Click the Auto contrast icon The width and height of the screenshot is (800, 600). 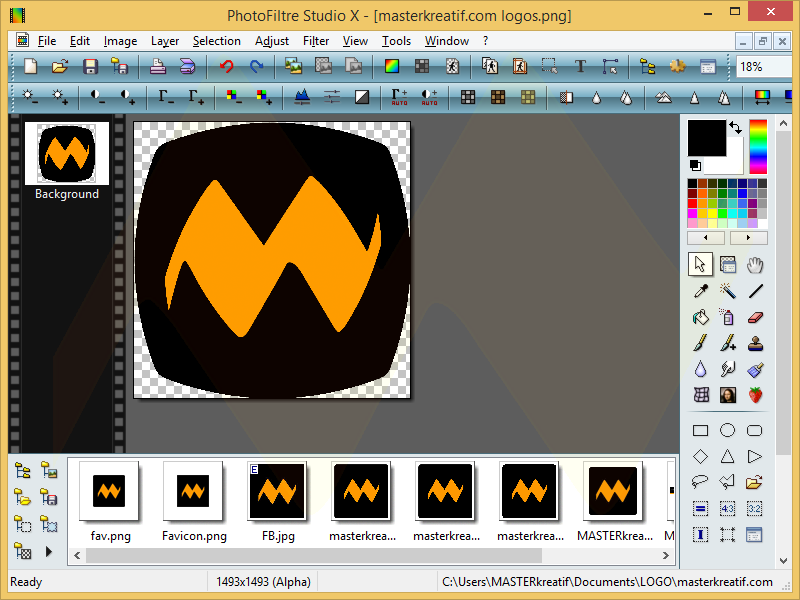[x=430, y=96]
